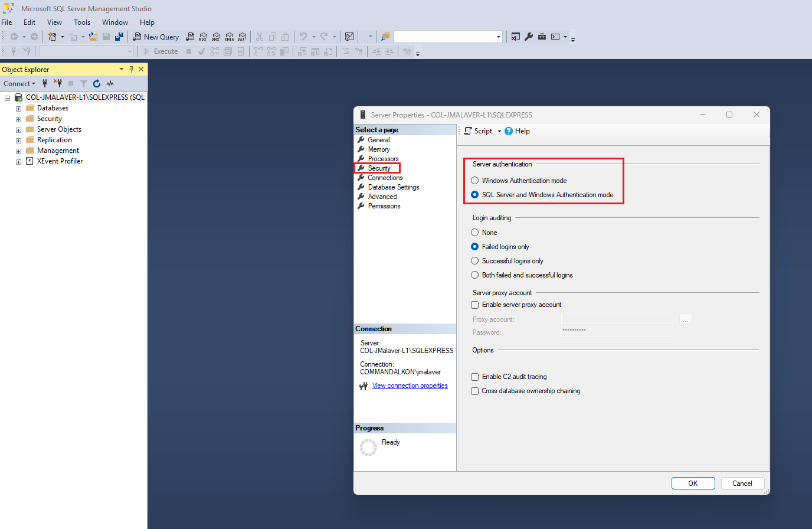Viewport: 812px width, 529px height.
Task: Select the Memory page
Action: click(x=378, y=149)
